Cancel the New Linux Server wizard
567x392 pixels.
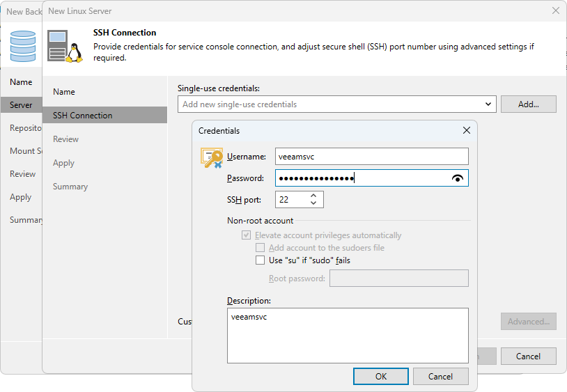[x=528, y=356]
